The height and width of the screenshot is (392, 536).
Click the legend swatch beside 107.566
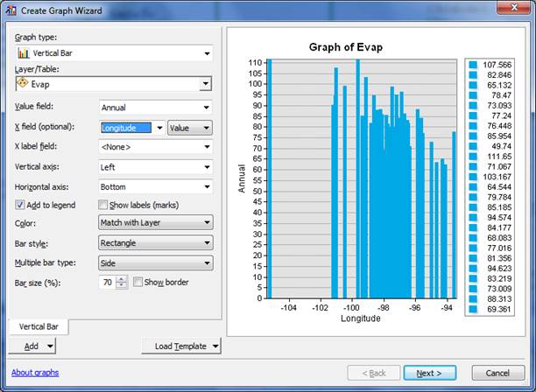click(x=472, y=66)
